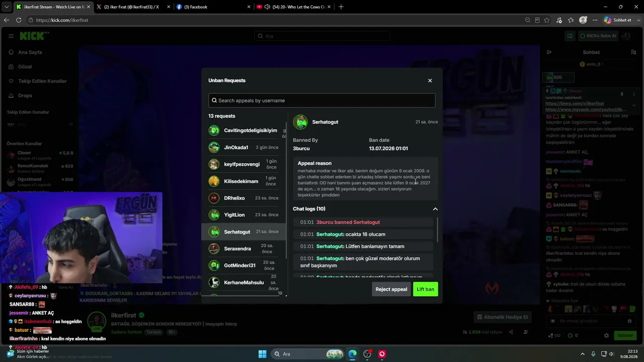The image size is (644, 362).
Task: Toggle the Kick sidebar hamburger menu
Action: click(11, 36)
